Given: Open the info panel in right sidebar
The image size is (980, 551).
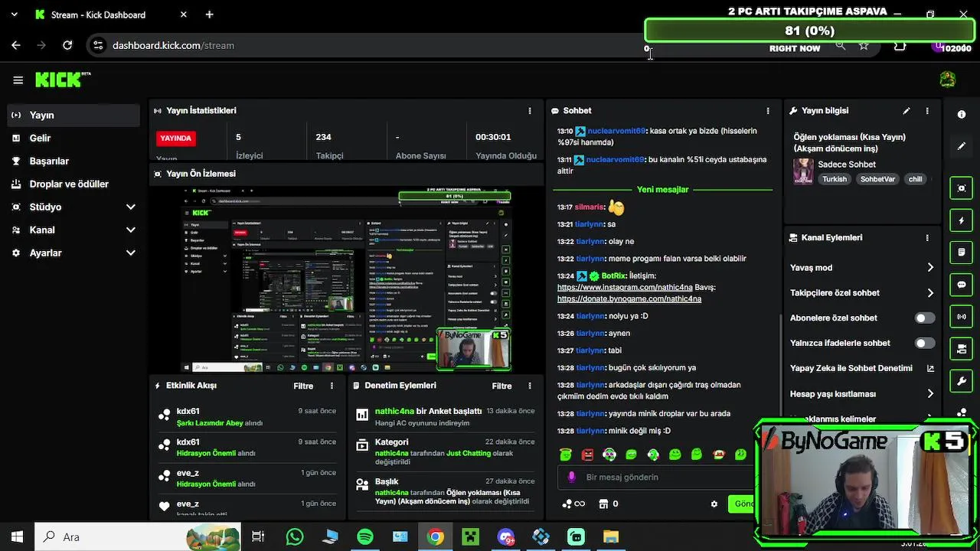Looking at the screenshot, I should click(962, 115).
